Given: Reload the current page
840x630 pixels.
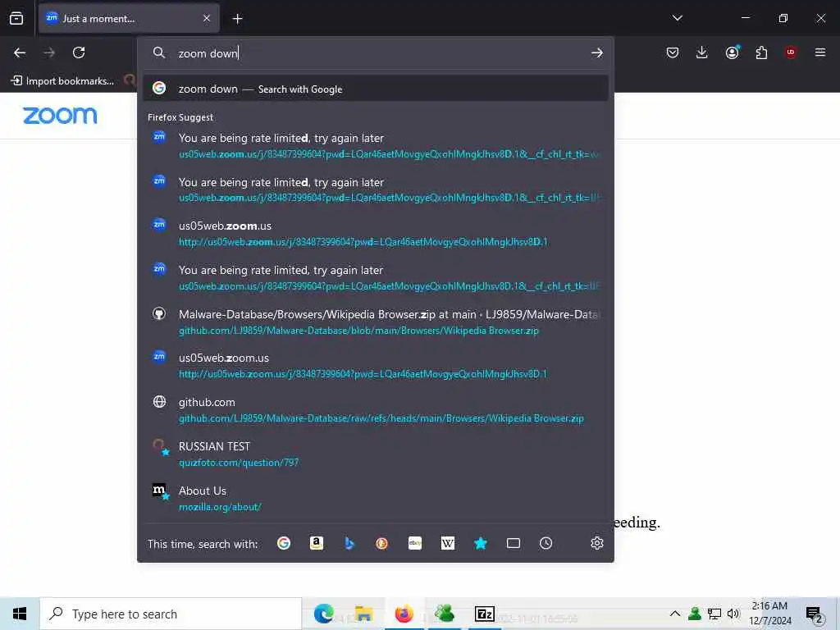Looking at the screenshot, I should [79, 52].
